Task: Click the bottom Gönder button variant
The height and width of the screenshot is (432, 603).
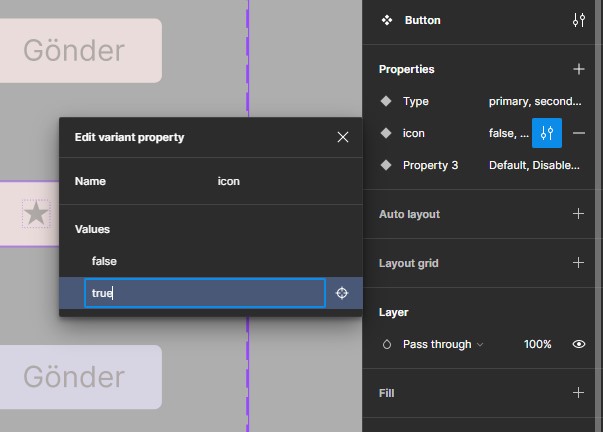Action: (74, 377)
